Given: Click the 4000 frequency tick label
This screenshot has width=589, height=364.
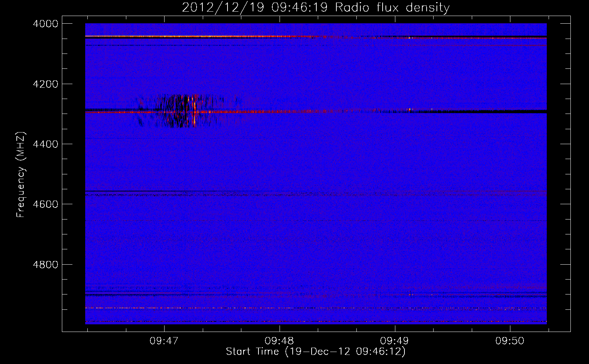Looking at the screenshot, I should point(46,24).
